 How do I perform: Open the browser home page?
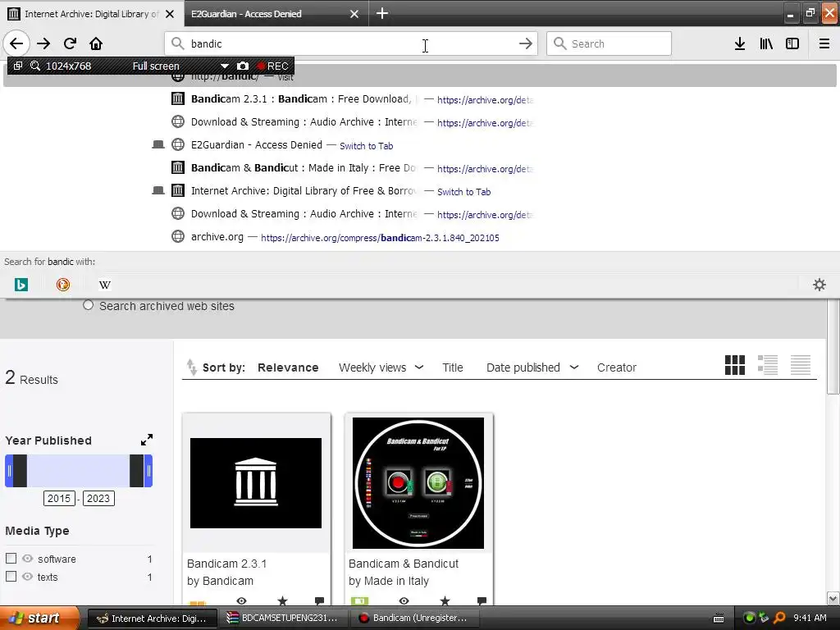(96, 43)
